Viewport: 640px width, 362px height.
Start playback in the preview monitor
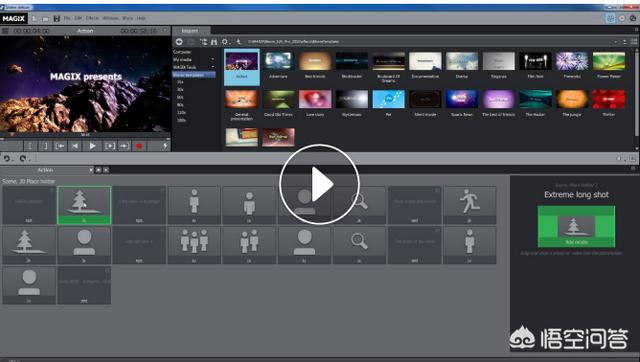(x=93, y=146)
